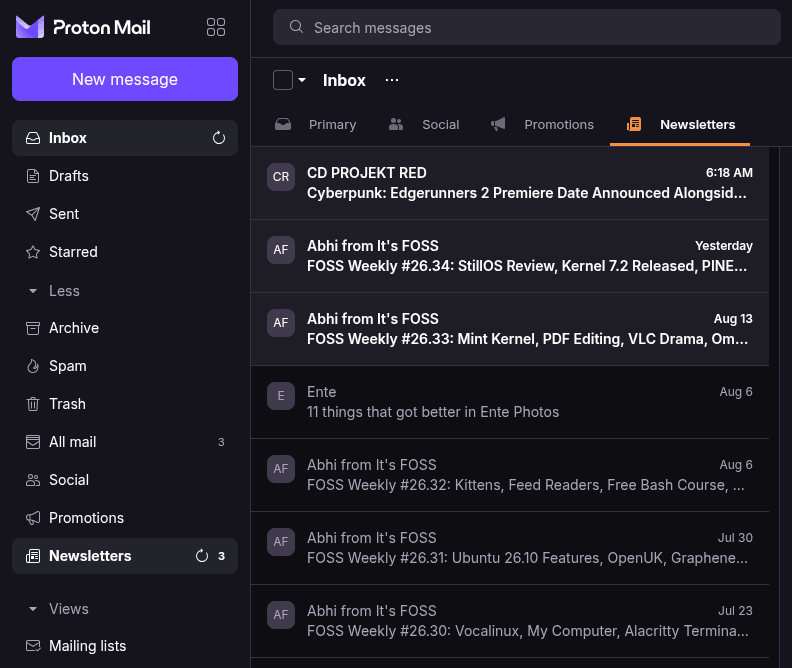Switch to the Primary tab
The height and width of the screenshot is (668, 792).
tap(316, 125)
